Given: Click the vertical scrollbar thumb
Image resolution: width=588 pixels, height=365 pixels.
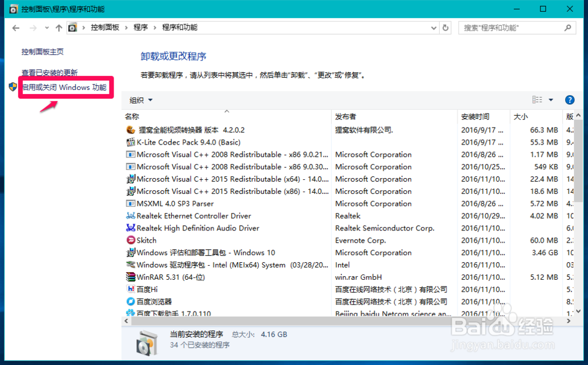Looking at the screenshot, I should tap(578, 162).
